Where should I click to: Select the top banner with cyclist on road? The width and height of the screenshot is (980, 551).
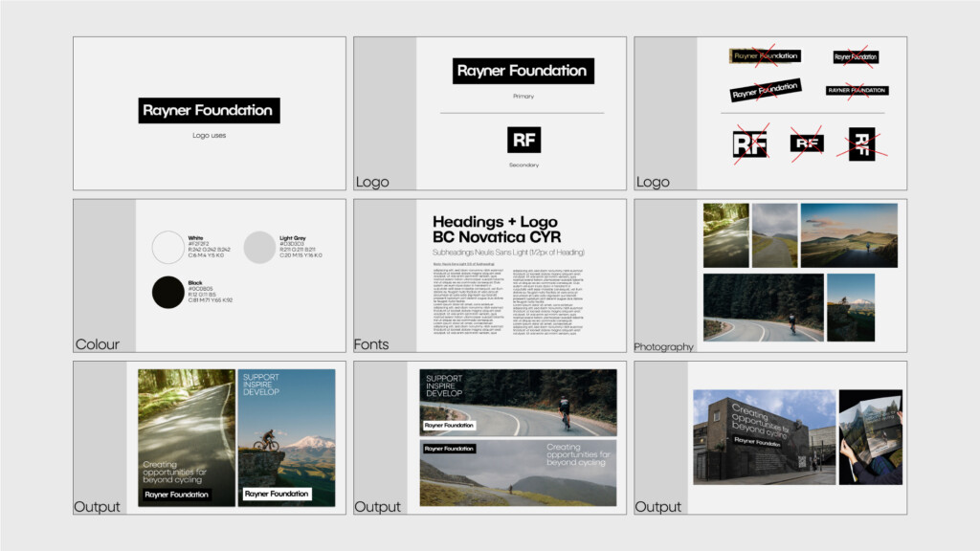518,401
